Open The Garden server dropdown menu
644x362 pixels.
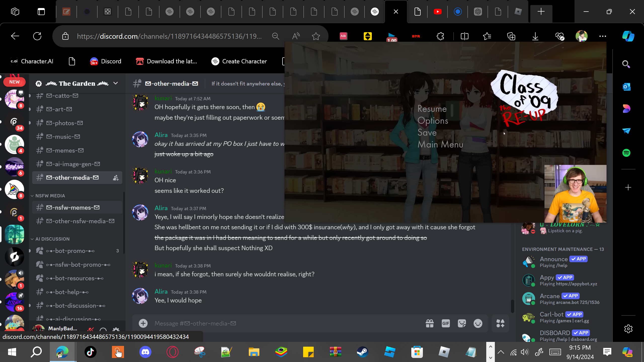(x=115, y=83)
